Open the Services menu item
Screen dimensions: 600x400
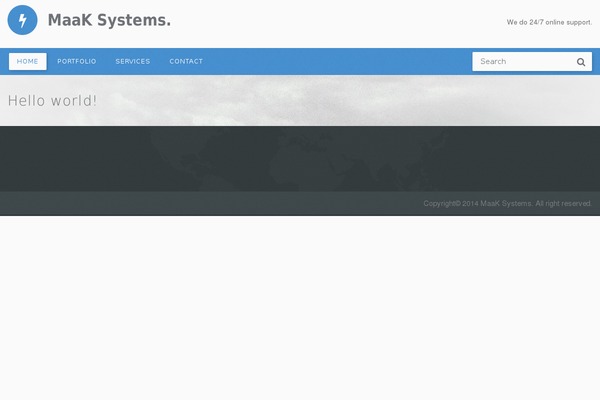tap(133, 61)
